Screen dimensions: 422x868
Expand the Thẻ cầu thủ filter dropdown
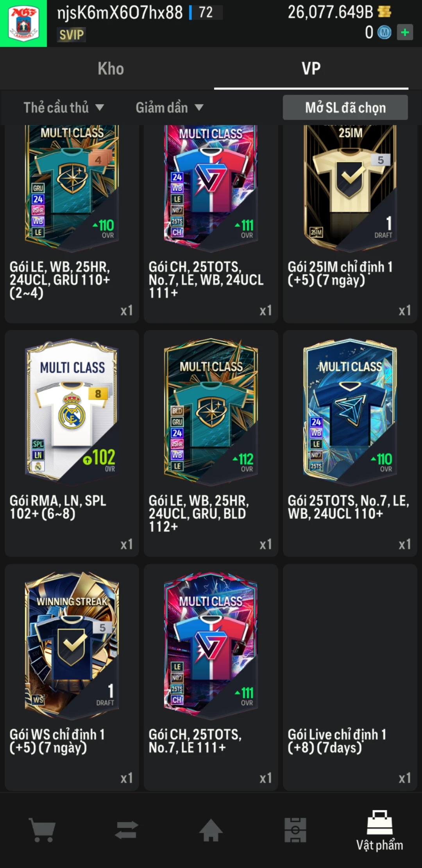tap(64, 108)
